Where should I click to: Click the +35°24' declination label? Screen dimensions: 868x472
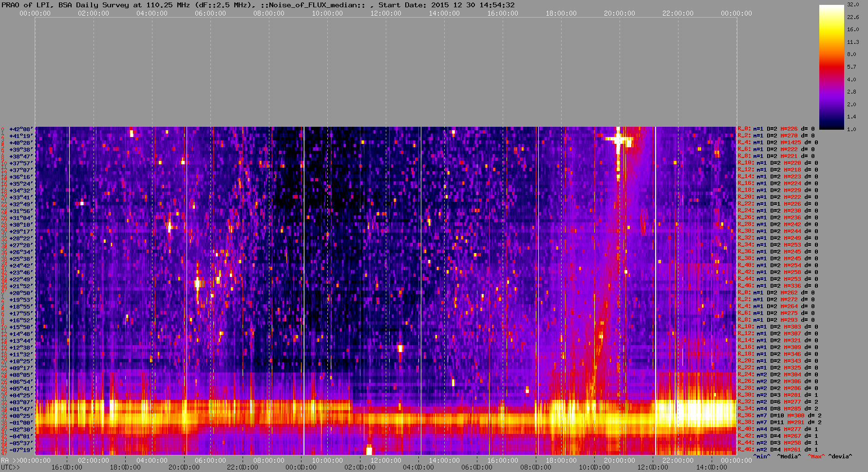(x=21, y=184)
